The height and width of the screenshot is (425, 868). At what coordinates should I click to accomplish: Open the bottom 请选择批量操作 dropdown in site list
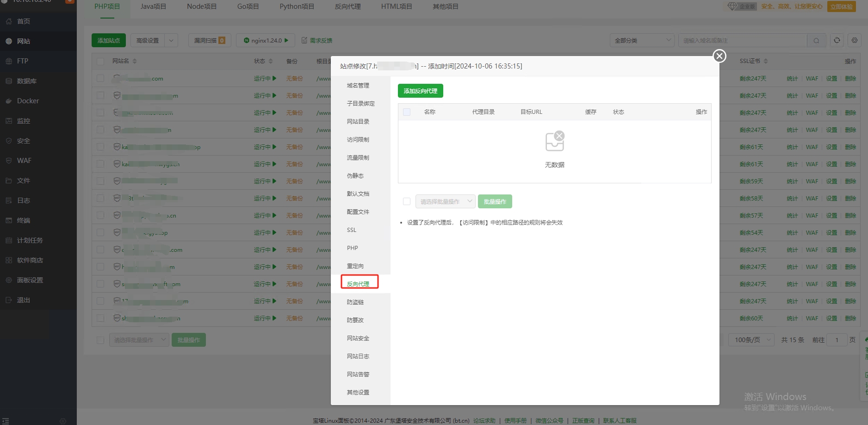click(139, 340)
